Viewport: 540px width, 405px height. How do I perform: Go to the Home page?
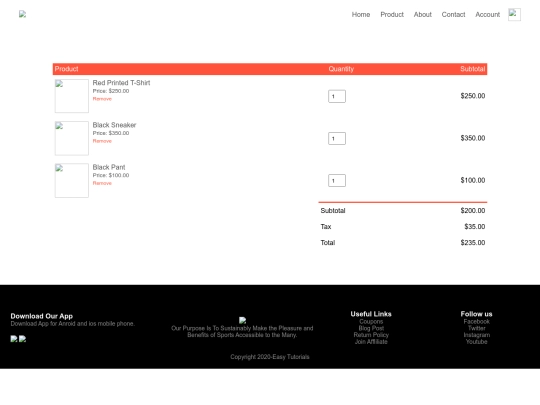click(x=361, y=14)
